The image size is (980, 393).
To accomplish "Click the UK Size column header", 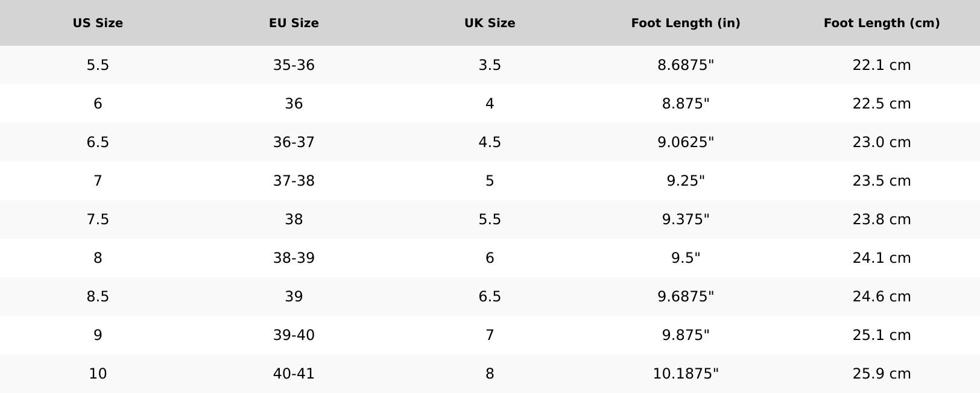I will tap(490, 23).
